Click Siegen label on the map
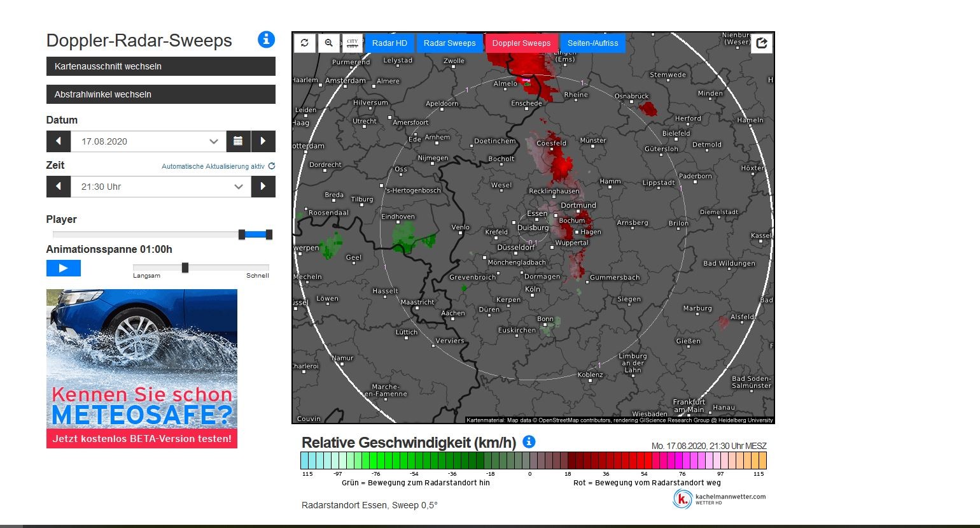Viewport: 980px width, 528px height. click(x=629, y=299)
